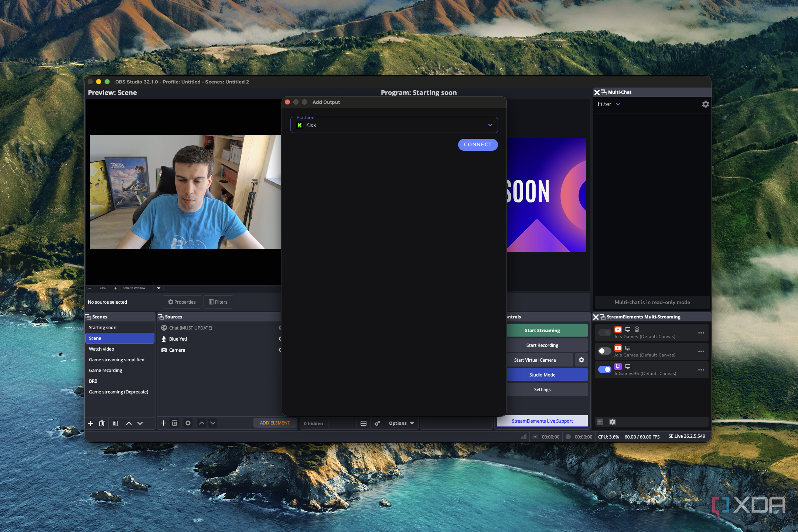Zoom out preview with the minus button
The width and height of the screenshot is (798, 532).
pos(90,288)
